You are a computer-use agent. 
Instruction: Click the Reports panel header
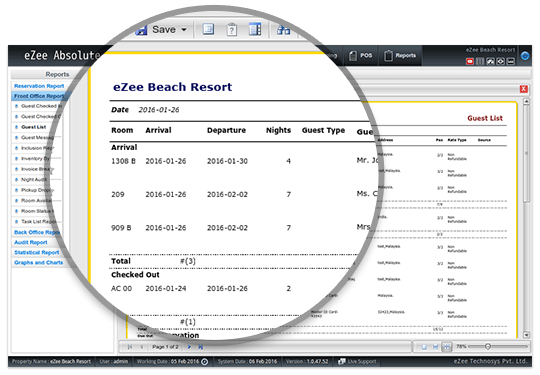[57, 74]
